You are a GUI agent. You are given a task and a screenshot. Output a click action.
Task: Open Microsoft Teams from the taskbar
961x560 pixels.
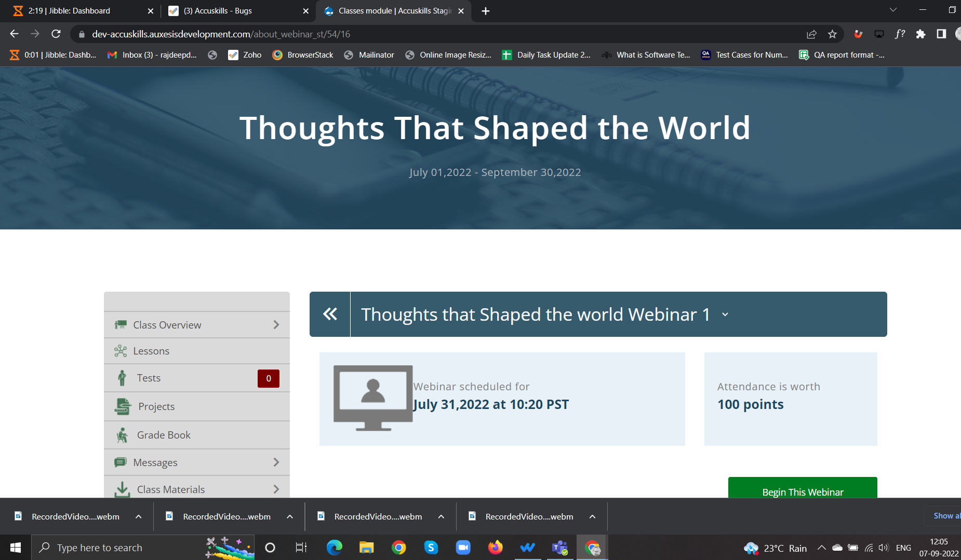tap(559, 548)
